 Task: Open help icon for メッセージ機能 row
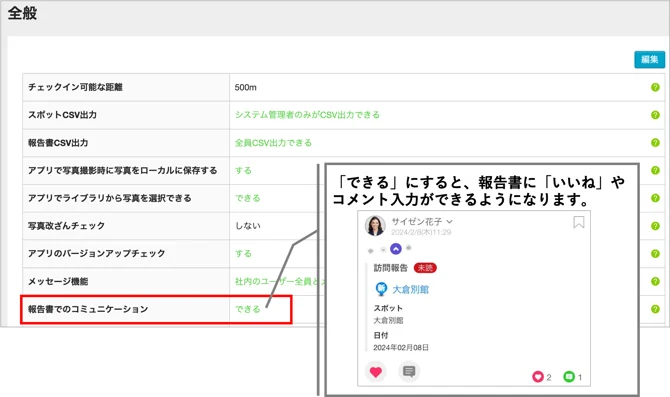coord(655,281)
